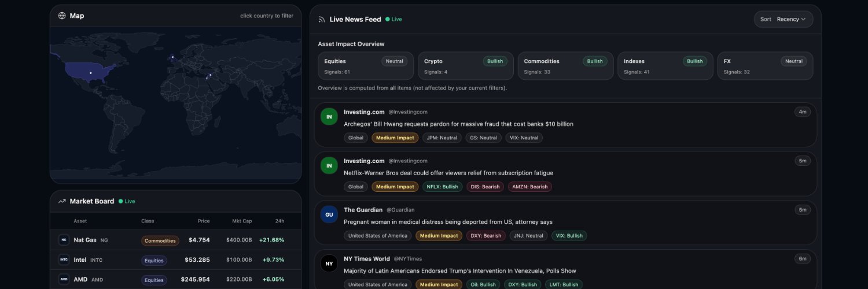The height and width of the screenshot is (289, 868).
Task: Click the Market Board trend icon
Action: [x=62, y=201]
